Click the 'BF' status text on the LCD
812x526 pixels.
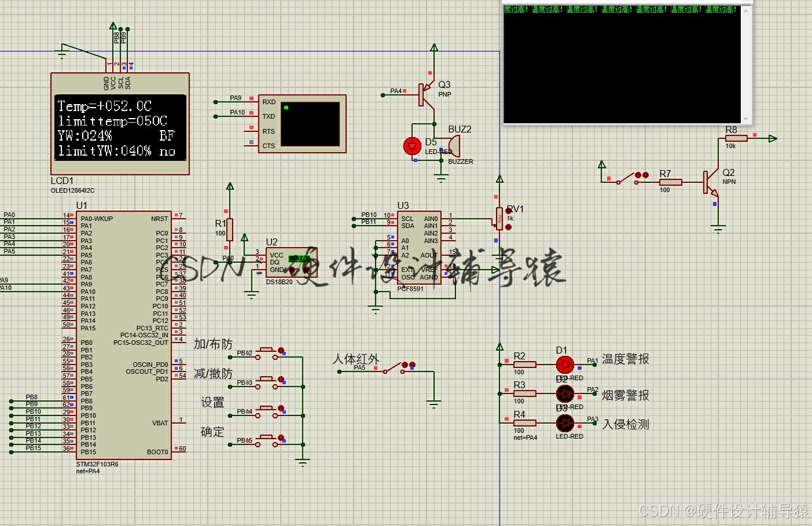click(167, 135)
